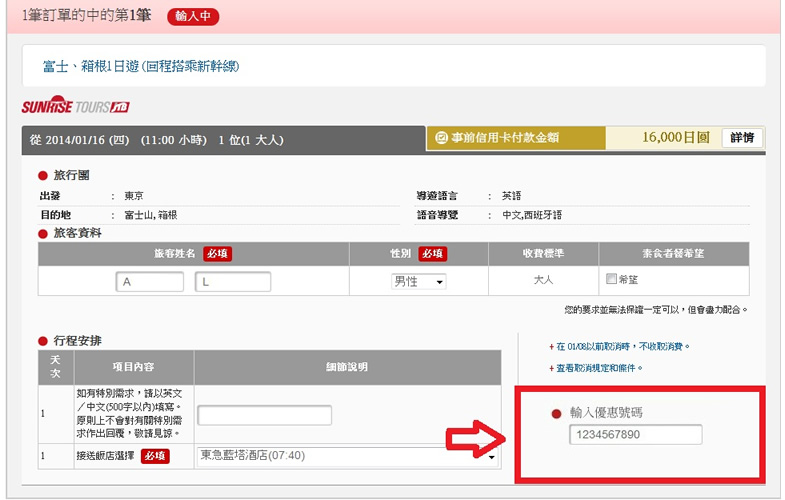This screenshot has height=500, width=785.
Task: Click the Sunrise Tours JTB logo
Action: (75, 107)
